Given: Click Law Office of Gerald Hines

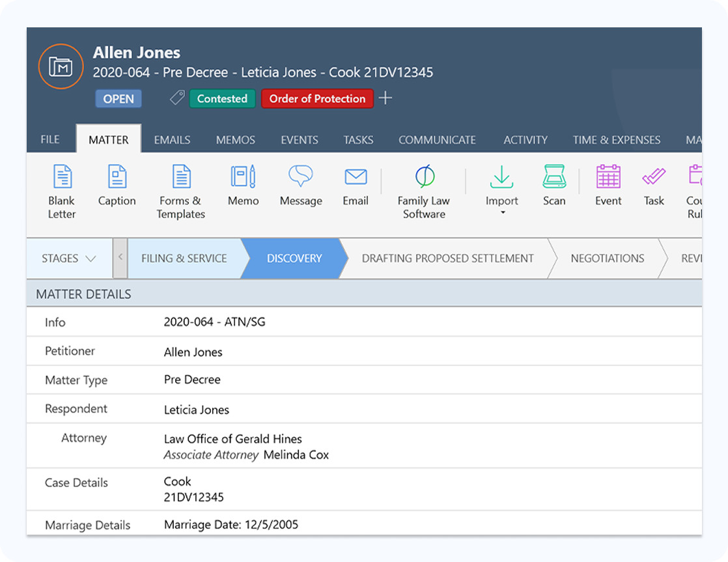Looking at the screenshot, I should pyautogui.click(x=232, y=439).
